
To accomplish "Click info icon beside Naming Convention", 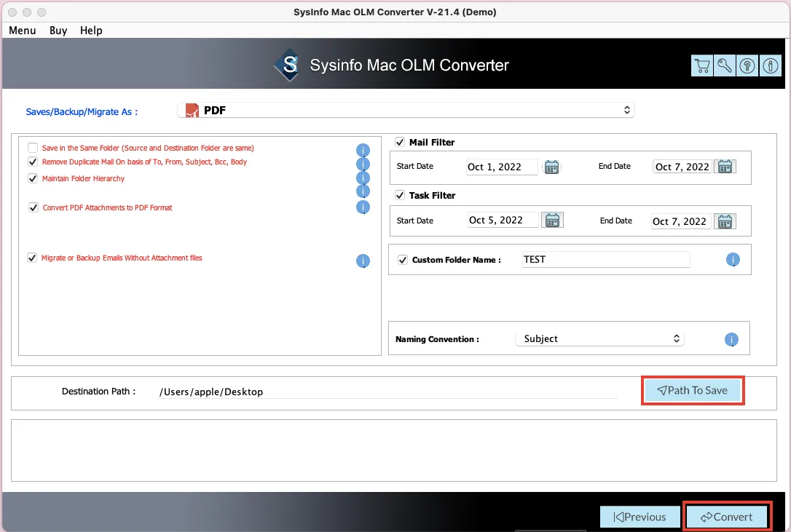I will (x=731, y=339).
